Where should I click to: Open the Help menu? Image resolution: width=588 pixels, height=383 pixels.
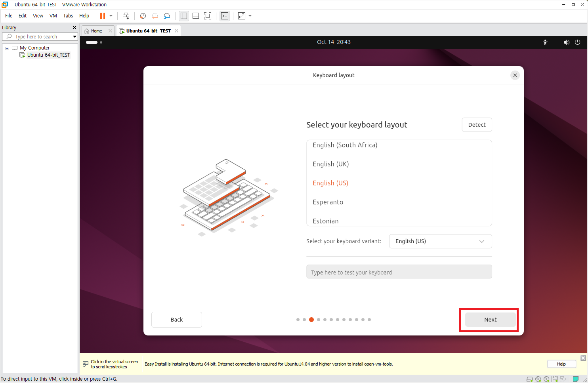(84, 16)
